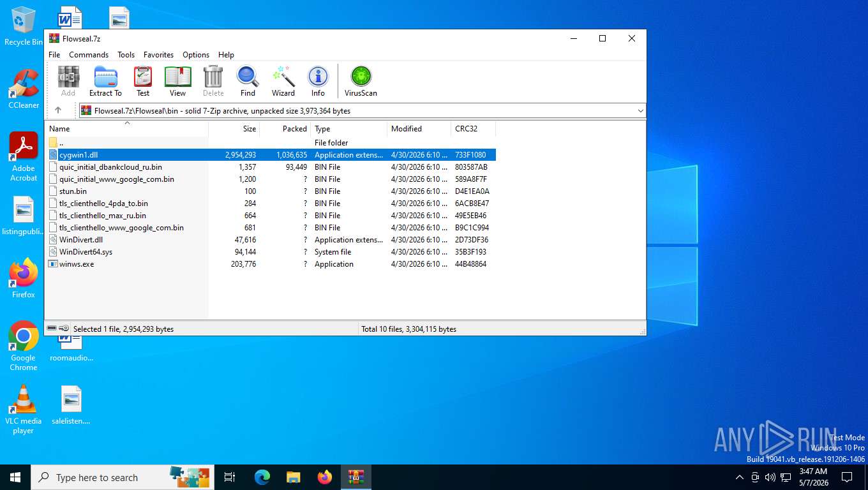The height and width of the screenshot is (490, 868).
Task: Run VirusScan on the archive
Action: point(361,81)
